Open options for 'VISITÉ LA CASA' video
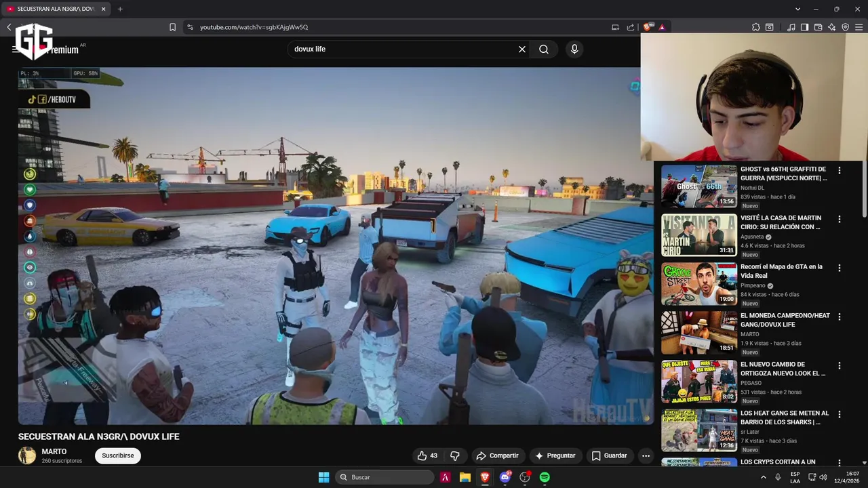The height and width of the screenshot is (488, 868). coord(840,220)
